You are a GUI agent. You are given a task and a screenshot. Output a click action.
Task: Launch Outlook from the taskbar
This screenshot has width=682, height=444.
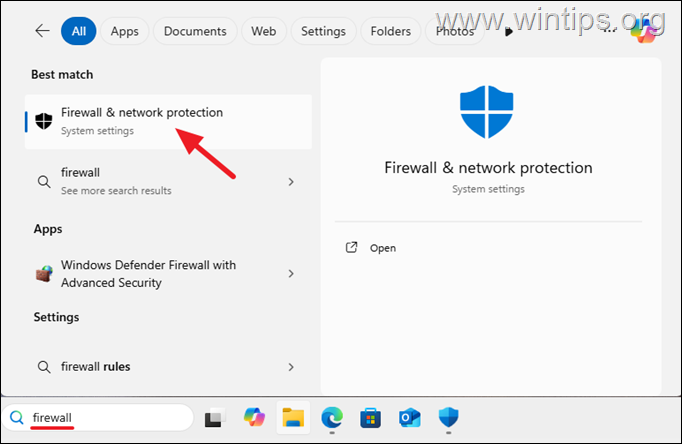[x=410, y=418]
